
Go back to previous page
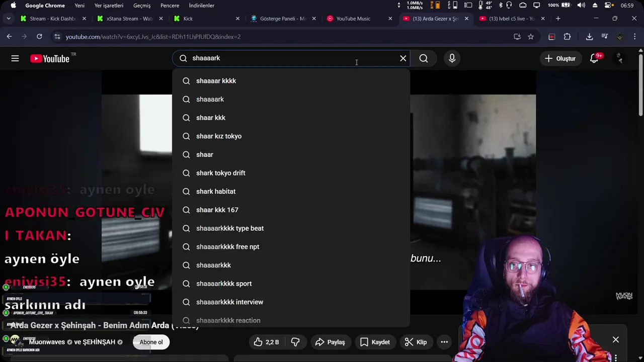[9, 37]
